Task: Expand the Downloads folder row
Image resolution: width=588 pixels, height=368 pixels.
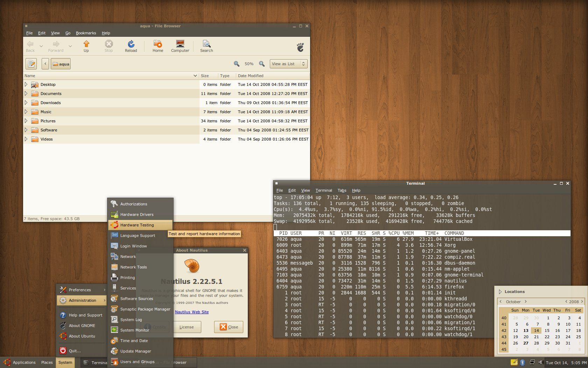Action: point(26,103)
